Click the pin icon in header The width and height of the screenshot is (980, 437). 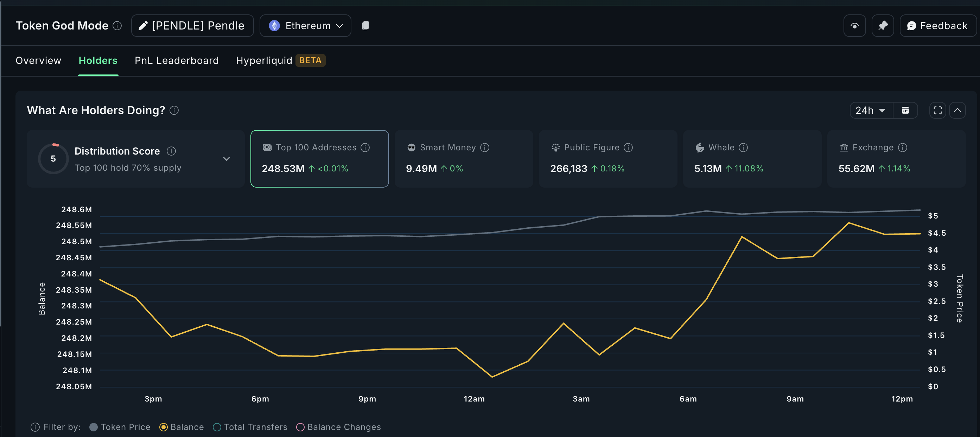click(x=883, y=25)
